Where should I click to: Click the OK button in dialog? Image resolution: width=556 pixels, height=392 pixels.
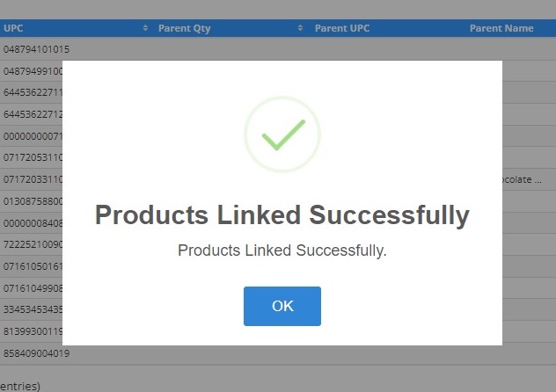pyautogui.click(x=282, y=306)
